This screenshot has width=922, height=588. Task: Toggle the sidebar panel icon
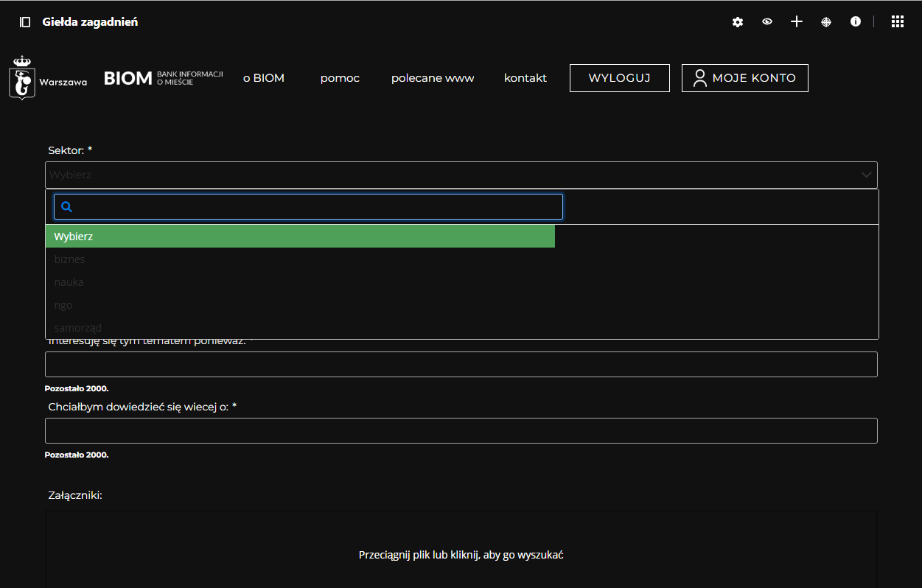tap(25, 22)
